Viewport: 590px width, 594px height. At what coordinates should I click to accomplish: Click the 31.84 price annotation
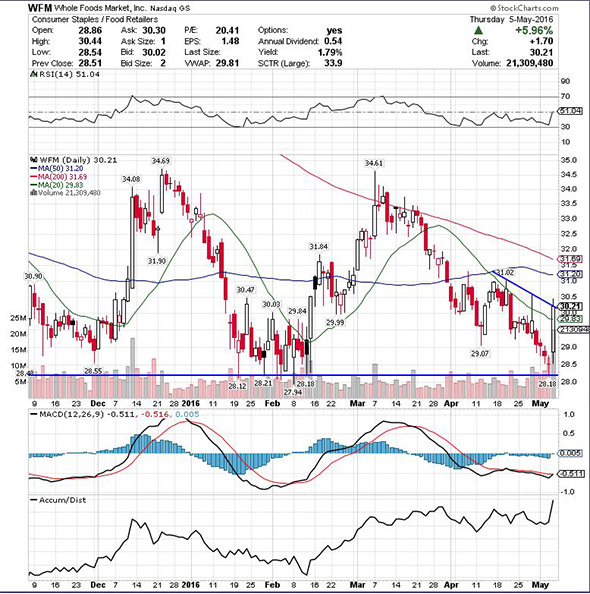coord(319,247)
